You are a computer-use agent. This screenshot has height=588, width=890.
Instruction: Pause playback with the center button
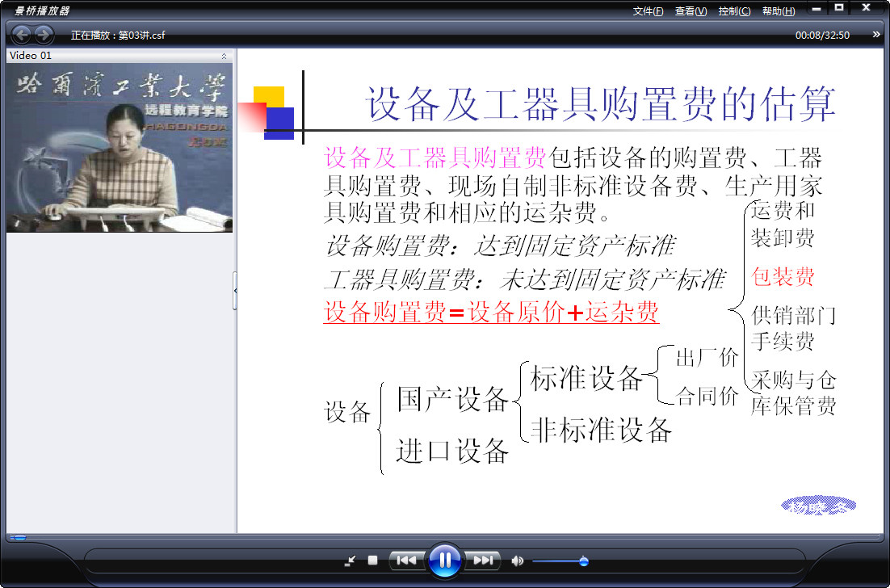(444, 561)
